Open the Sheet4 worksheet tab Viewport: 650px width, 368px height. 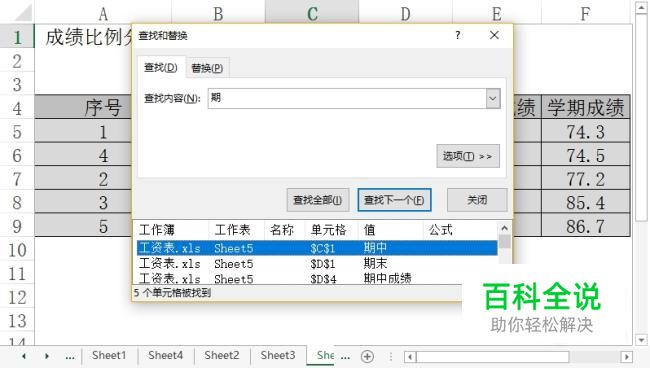click(x=165, y=356)
